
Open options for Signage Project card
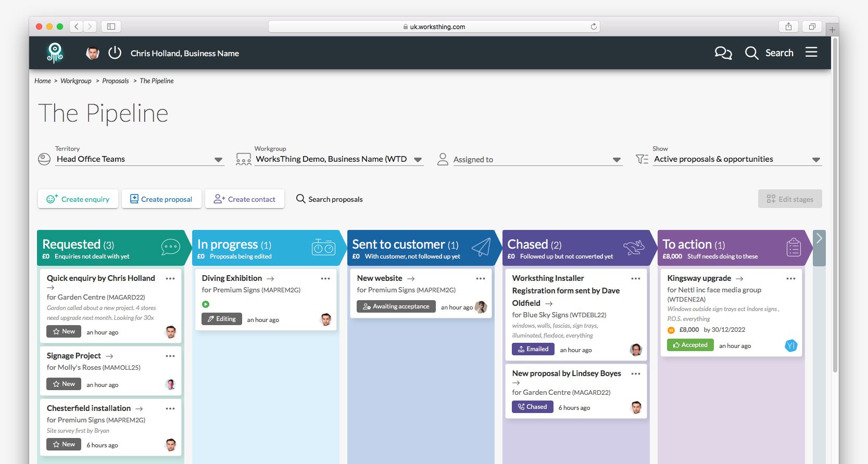(x=170, y=356)
